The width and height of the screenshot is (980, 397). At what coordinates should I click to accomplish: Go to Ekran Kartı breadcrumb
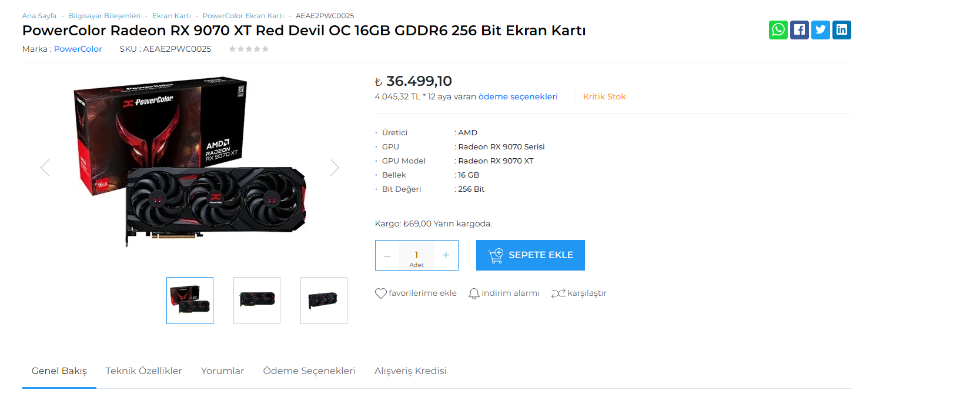tap(172, 16)
